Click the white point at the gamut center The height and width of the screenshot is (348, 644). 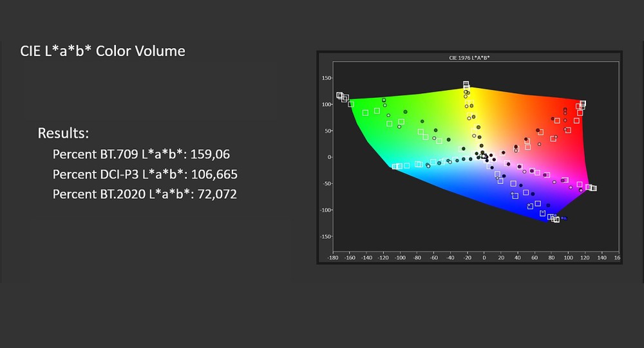click(482, 154)
